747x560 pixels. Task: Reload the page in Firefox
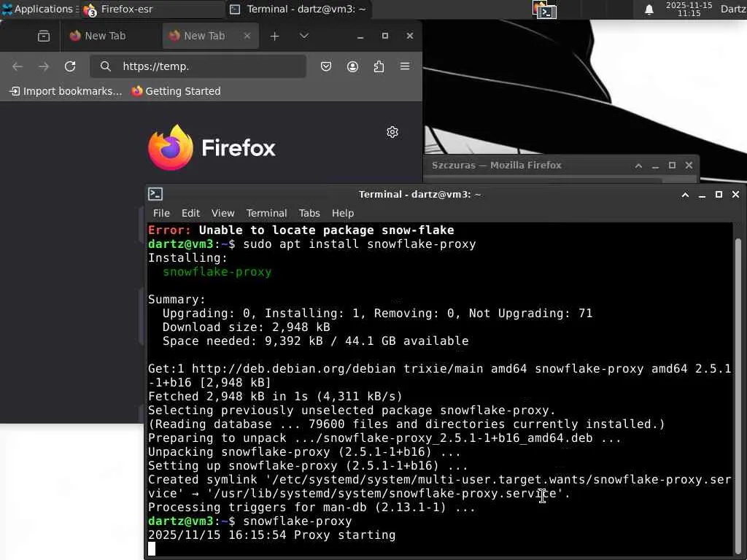pos(70,66)
